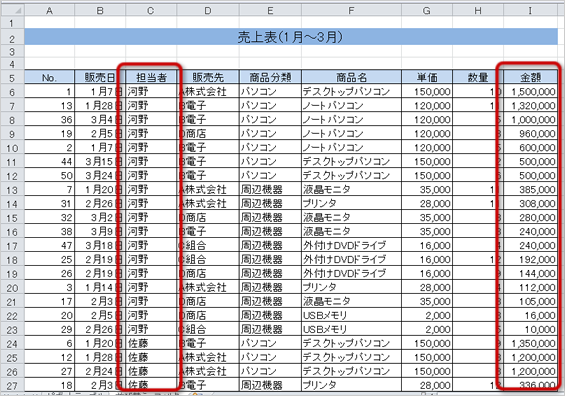This screenshot has width=565, height=396.
Task: Select the amount cell 1,350,000
Action: point(530,343)
